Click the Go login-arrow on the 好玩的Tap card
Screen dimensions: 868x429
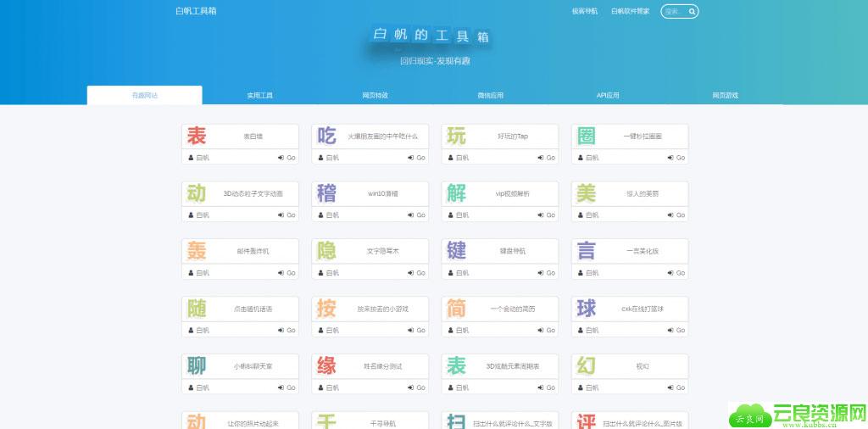[547, 158]
